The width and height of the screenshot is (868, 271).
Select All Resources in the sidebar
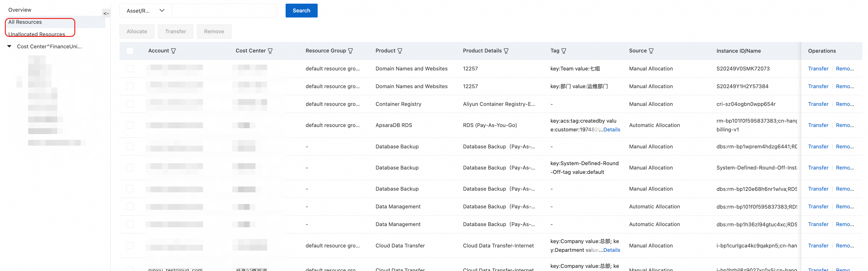point(25,22)
